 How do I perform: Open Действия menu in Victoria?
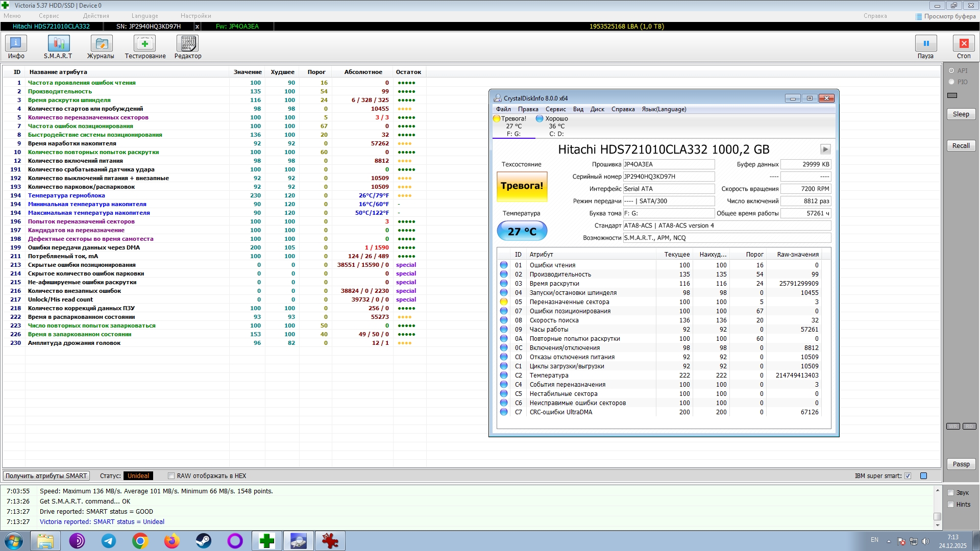96,16
